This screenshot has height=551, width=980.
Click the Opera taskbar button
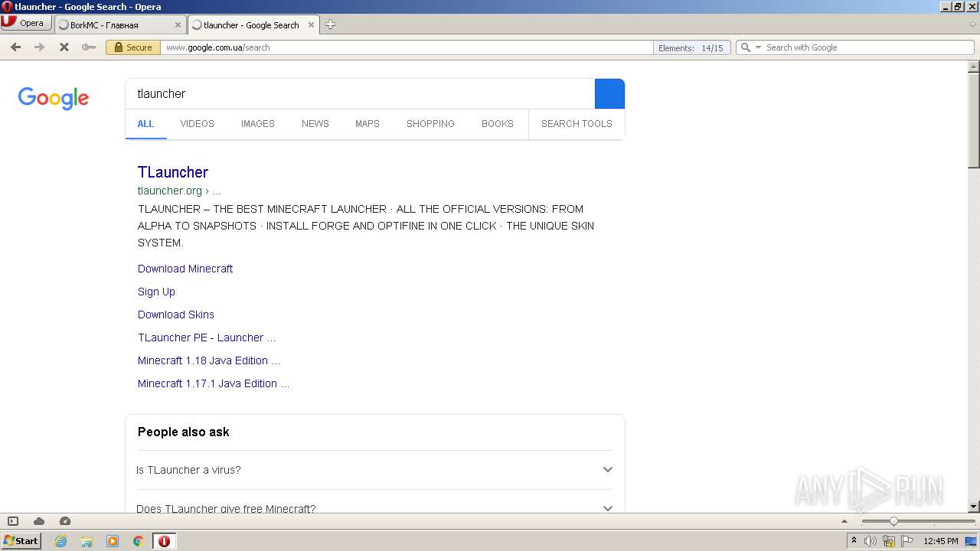[x=164, y=541]
